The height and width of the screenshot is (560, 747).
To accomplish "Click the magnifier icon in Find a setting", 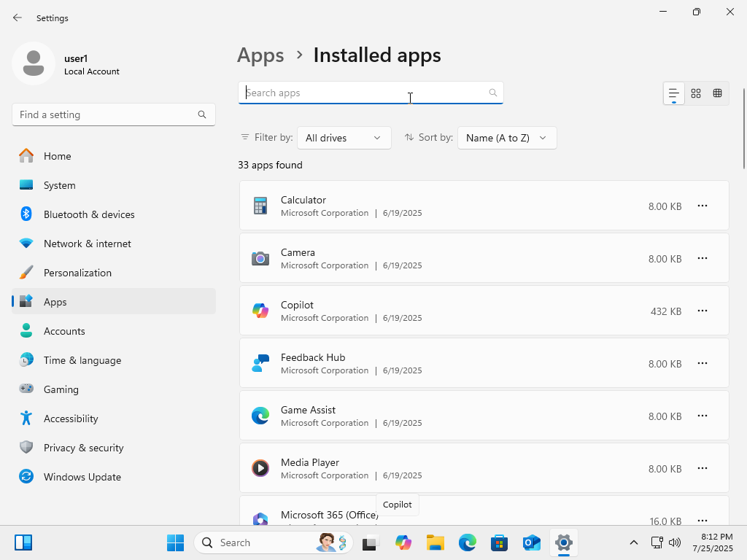I will pos(202,114).
